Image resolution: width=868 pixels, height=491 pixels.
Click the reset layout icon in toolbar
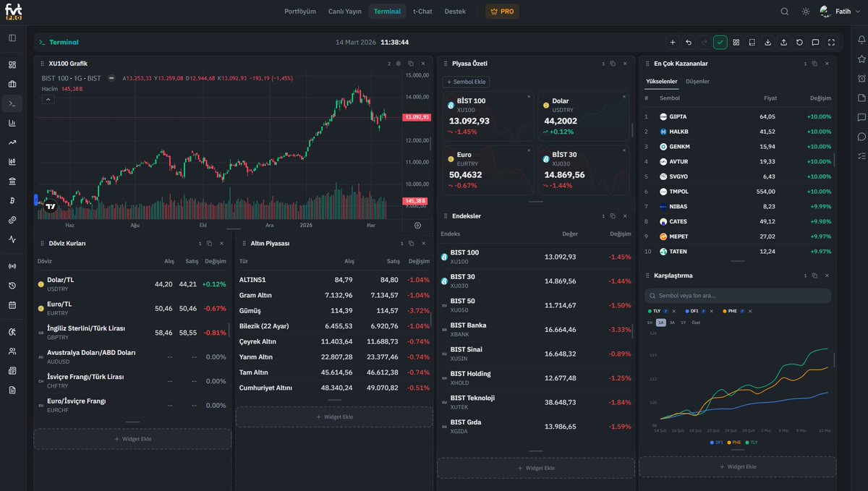coord(799,43)
